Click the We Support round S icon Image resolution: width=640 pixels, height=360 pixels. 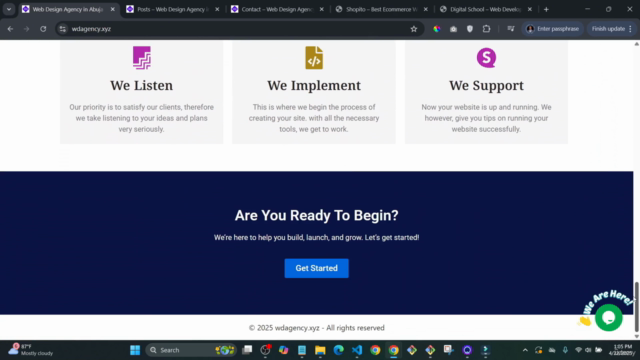(x=486, y=58)
